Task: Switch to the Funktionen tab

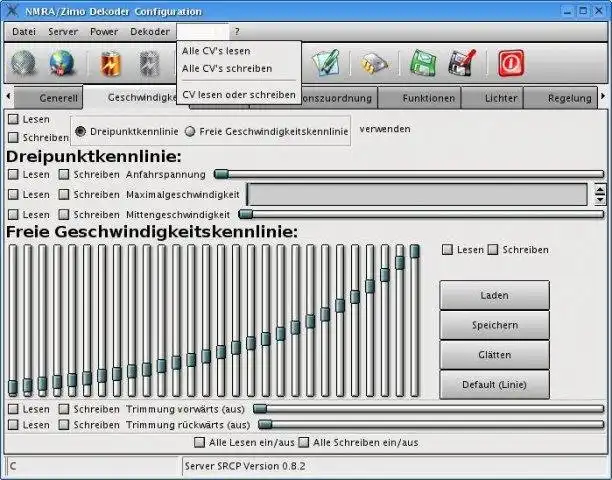Action: pos(419,98)
